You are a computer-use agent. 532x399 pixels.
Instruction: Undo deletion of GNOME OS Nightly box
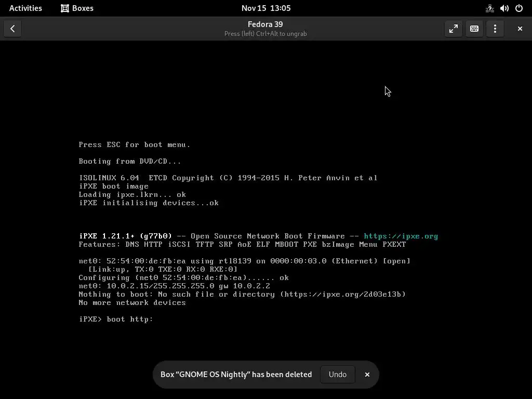(338, 374)
